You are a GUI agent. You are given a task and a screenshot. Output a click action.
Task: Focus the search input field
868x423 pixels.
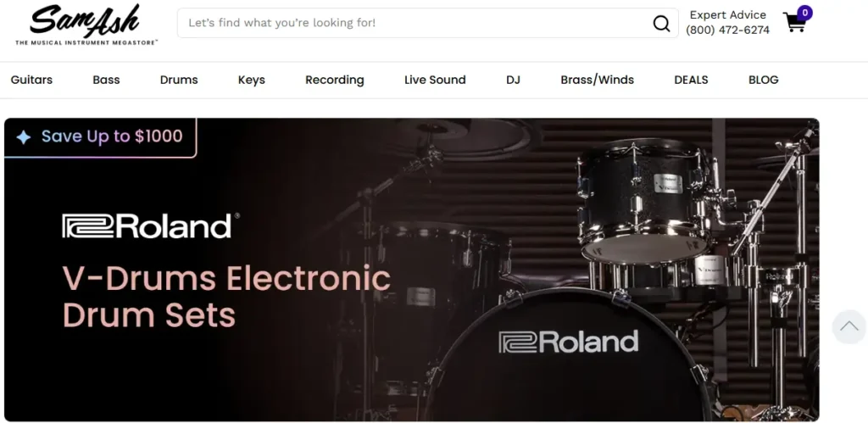(x=415, y=23)
